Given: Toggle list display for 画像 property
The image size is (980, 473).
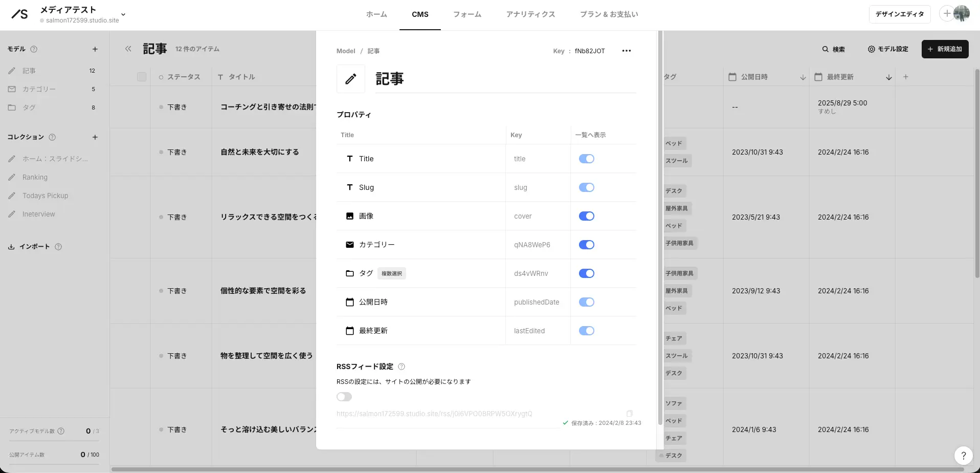Looking at the screenshot, I should pos(586,216).
